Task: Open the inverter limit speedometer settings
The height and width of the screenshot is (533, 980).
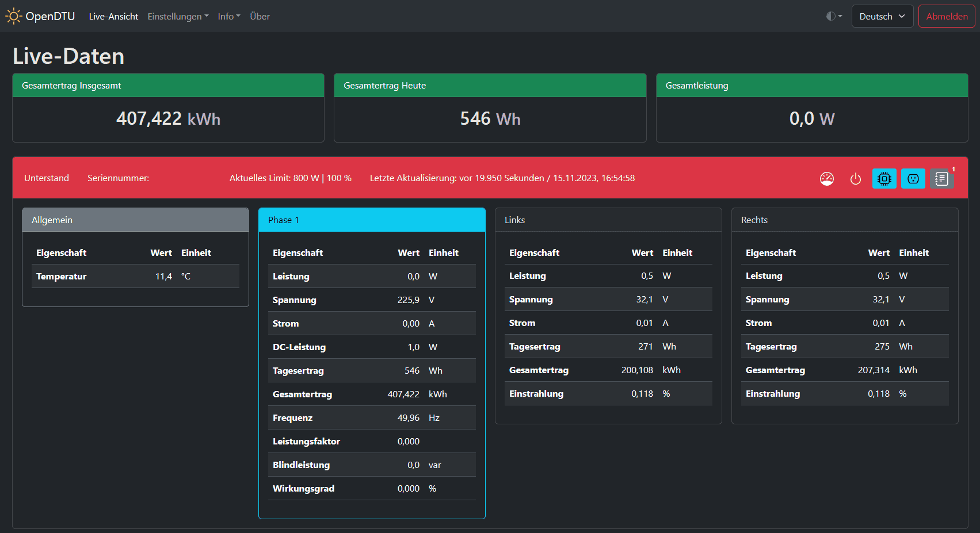Action: click(826, 179)
